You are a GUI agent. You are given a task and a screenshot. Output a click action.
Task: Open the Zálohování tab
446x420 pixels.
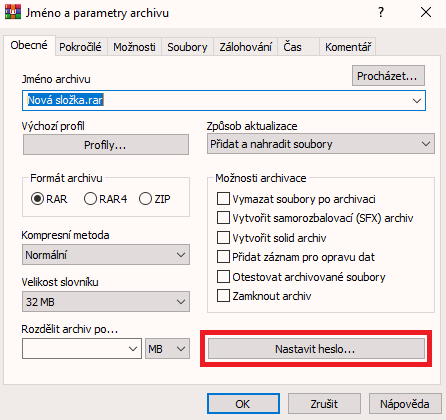coord(245,47)
